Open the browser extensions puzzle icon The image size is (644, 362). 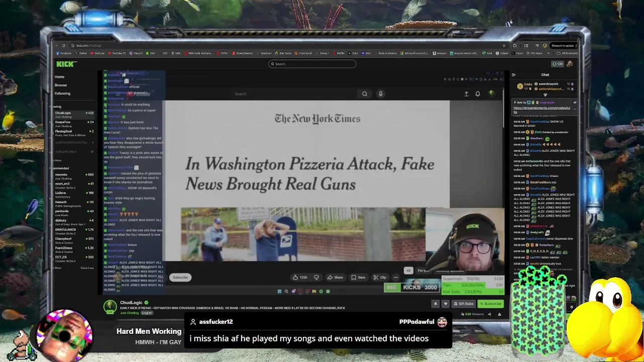(515, 46)
